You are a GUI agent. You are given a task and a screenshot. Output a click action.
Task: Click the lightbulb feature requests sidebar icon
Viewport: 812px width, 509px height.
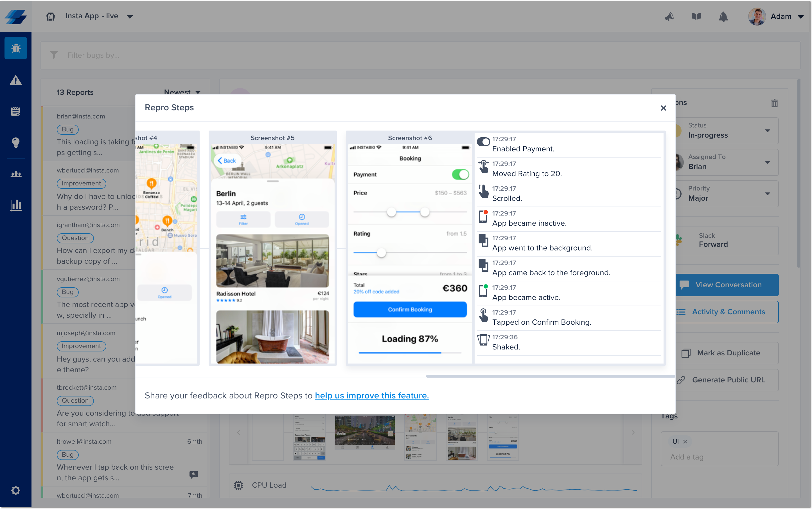(x=15, y=142)
